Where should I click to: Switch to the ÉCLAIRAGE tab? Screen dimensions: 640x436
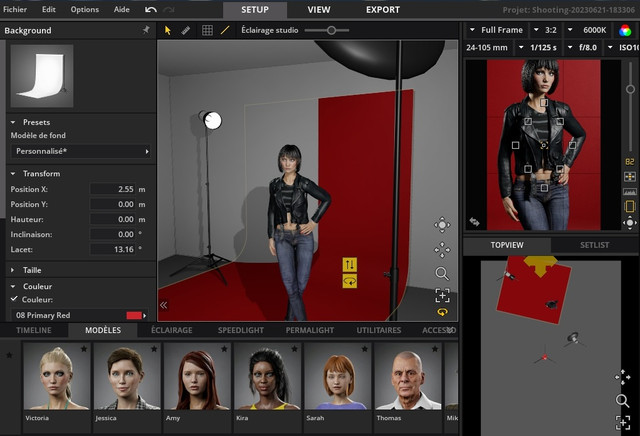(171, 330)
